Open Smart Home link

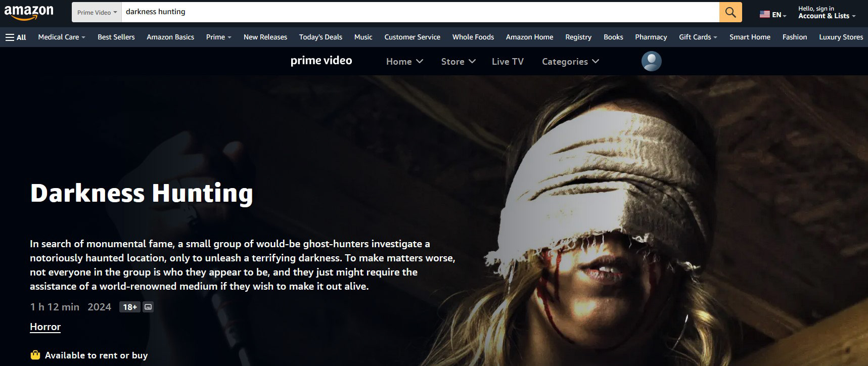click(x=750, y=37)
